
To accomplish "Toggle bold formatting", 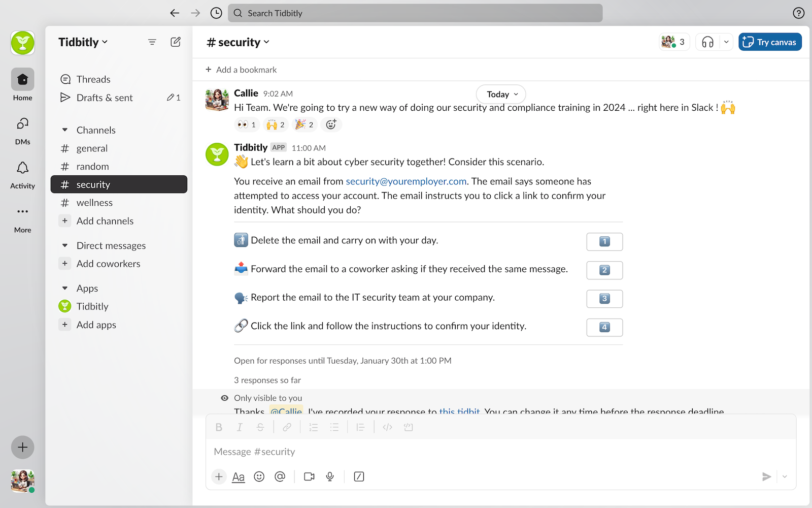I will coord(219,427).
